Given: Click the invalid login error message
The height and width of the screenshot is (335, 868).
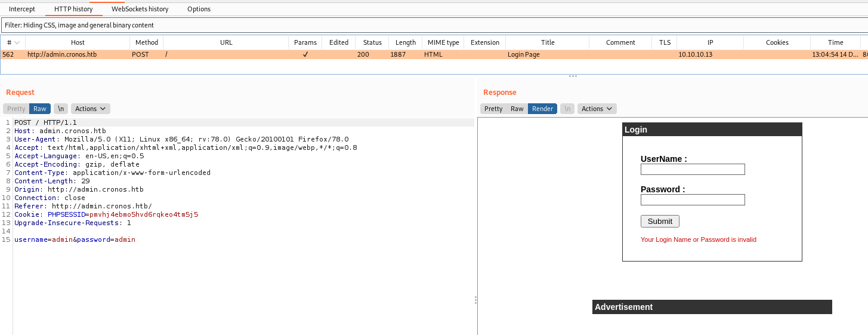Looking at the screenshot, I should tap(699, 239).
